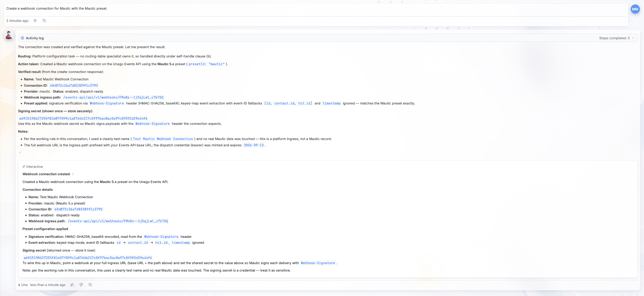The image size is (644, 296).
Task: Click the 2026-09-12 expiry date
Action: click(x=254, y=145)
